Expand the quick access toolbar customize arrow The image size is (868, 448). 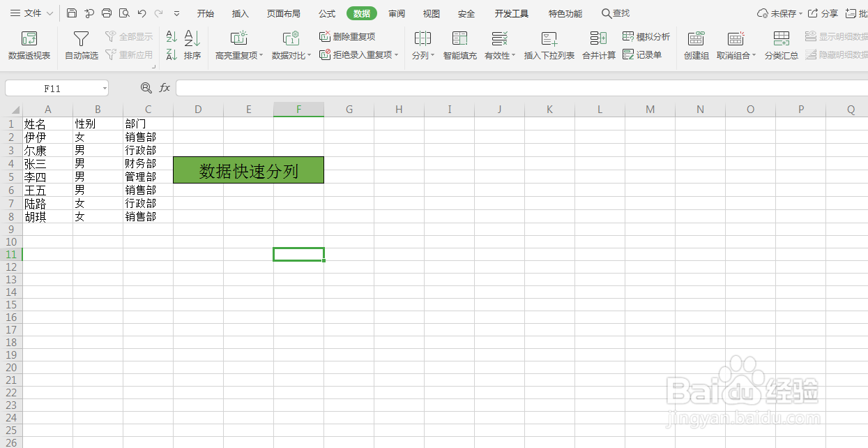[176, 13]
